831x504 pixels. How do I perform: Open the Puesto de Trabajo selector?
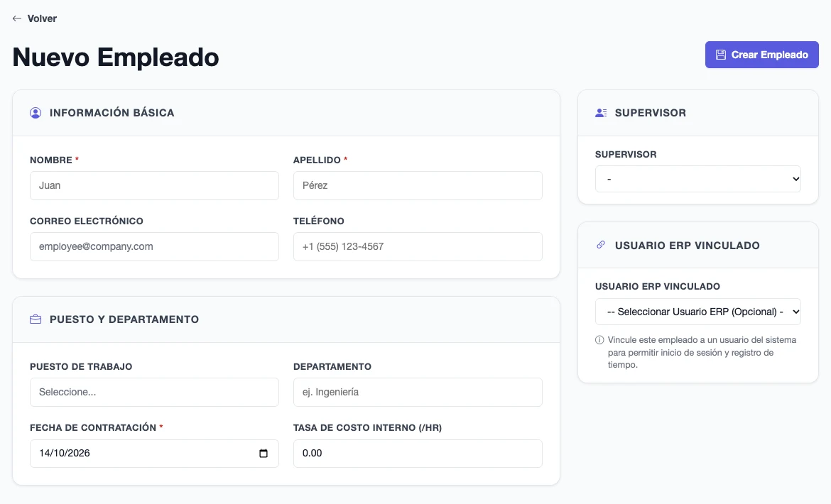[x=154, y=393]
